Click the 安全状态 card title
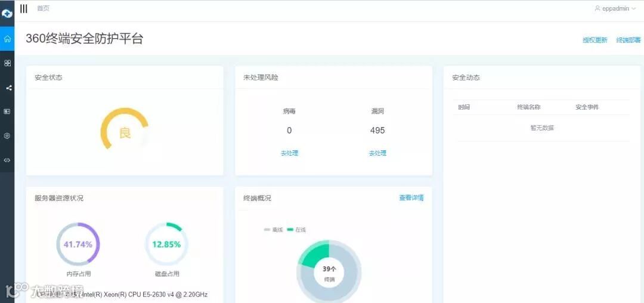Image resolution: width=644 pixels, height=303 pixels. 48,77
